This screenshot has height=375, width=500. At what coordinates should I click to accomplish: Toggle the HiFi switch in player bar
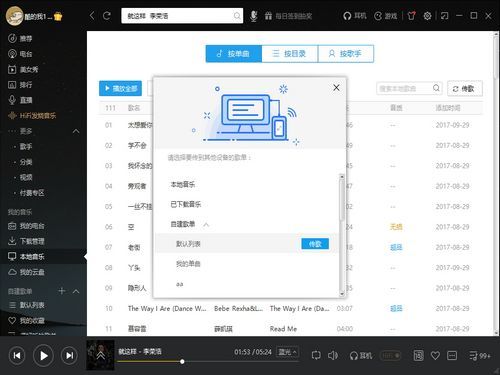coord(390,356)
